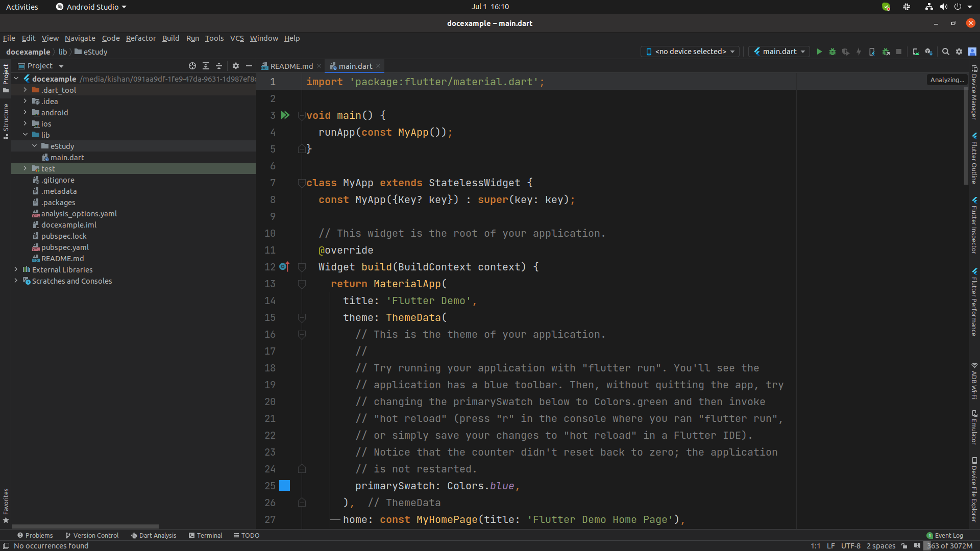Open Flutter Inspector side tool window
980x551 pixels.
tap(974, 225)
